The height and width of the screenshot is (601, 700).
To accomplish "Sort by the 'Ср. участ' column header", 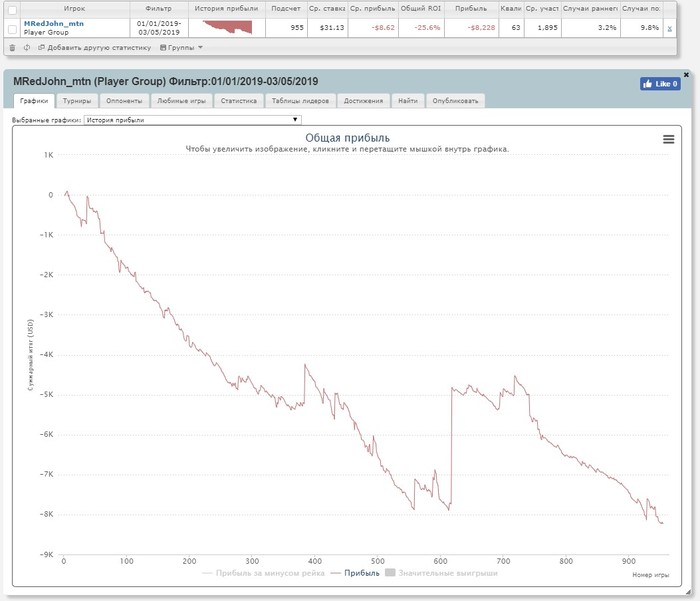I will pos(542,8).
